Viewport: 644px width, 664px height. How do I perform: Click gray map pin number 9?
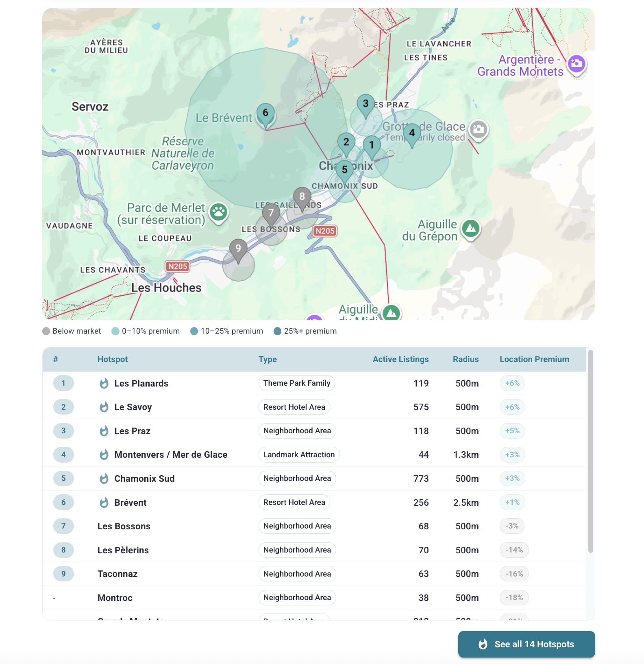(238, 251)
